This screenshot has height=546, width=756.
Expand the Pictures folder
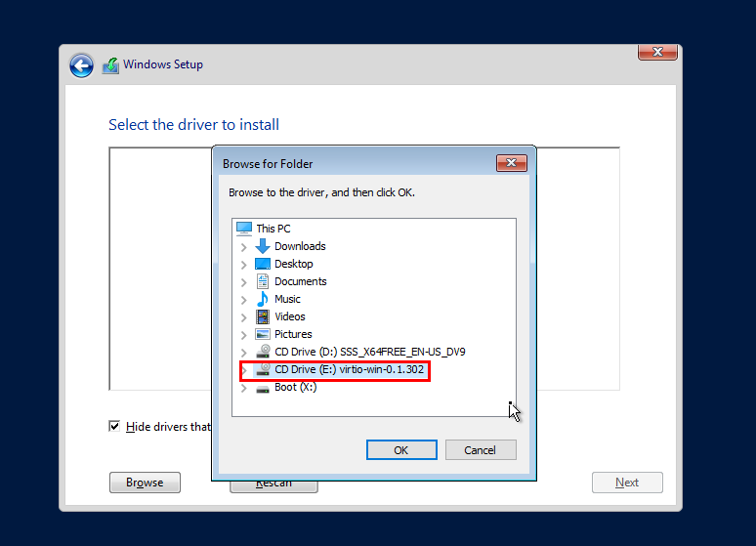pos(244,335)
